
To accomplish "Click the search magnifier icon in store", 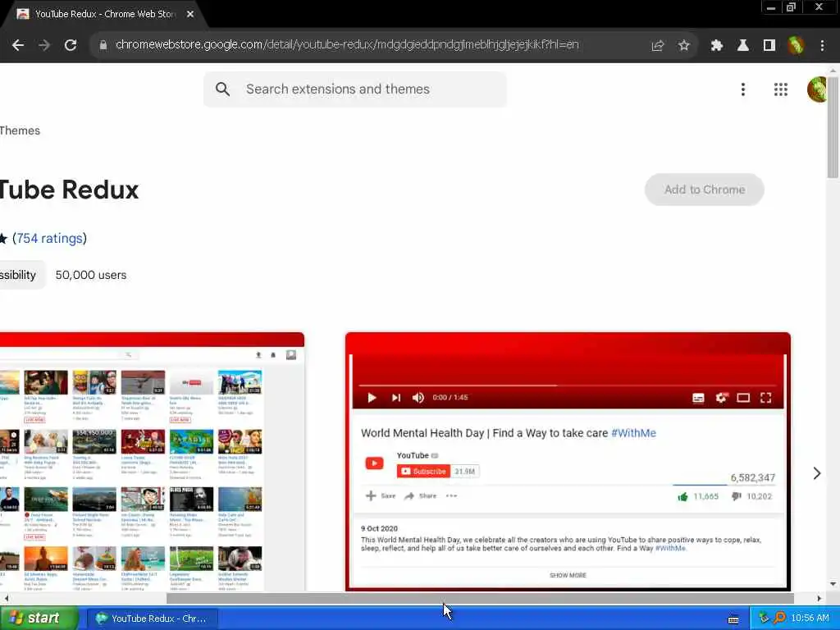I will [222, 89].
